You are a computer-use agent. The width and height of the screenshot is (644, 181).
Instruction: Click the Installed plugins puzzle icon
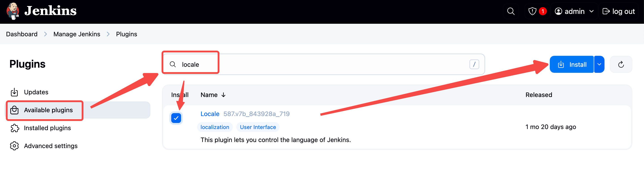(15, 128)
